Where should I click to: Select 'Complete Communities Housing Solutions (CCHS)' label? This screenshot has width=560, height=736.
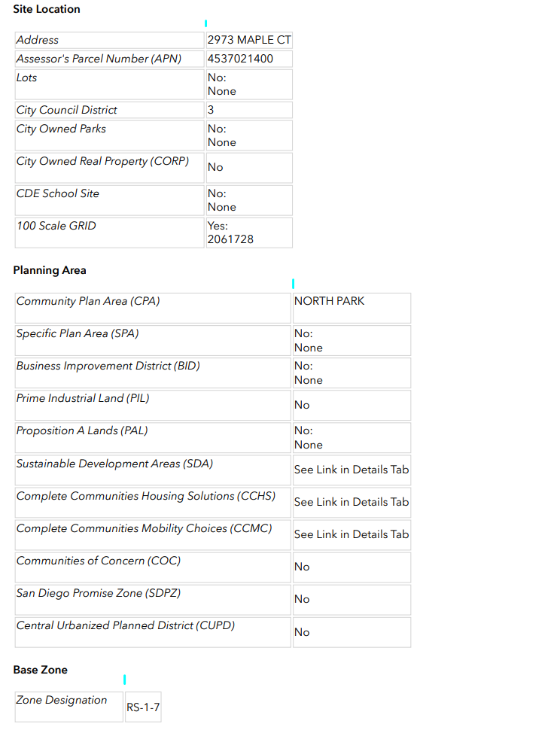point(146,496)
